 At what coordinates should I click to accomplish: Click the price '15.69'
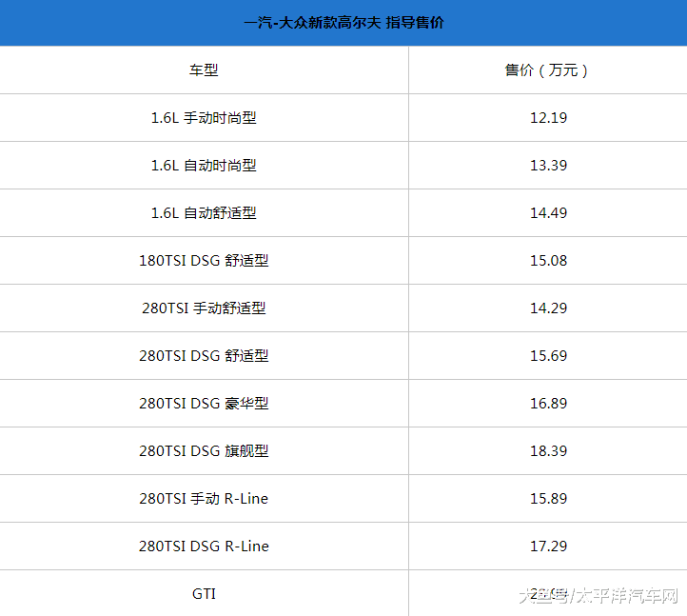(x=548, y=355)
